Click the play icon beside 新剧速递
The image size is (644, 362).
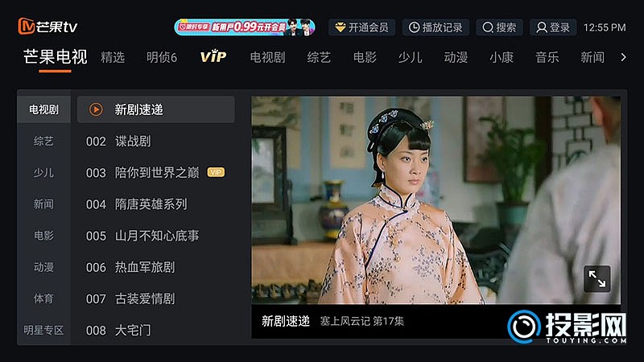pos(96,109)
